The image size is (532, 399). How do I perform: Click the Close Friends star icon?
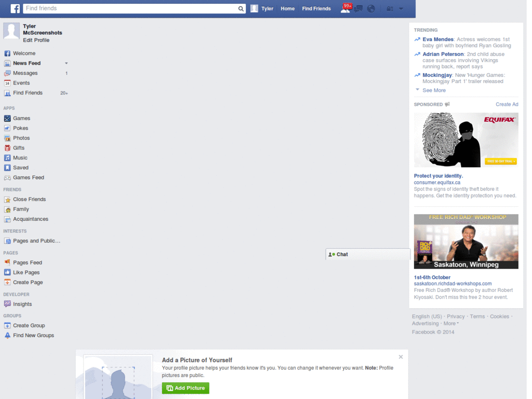pyautogui.click(x=7, y=199)
